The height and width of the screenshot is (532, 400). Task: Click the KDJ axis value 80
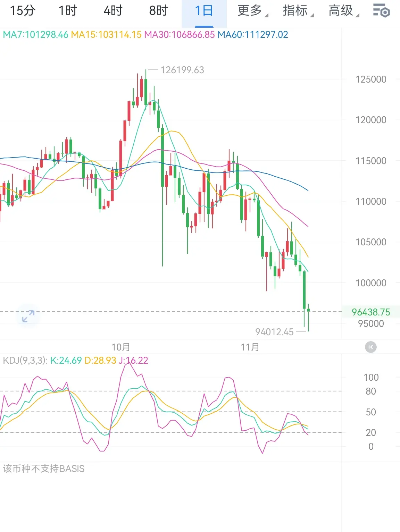click(x=371, y=391)
